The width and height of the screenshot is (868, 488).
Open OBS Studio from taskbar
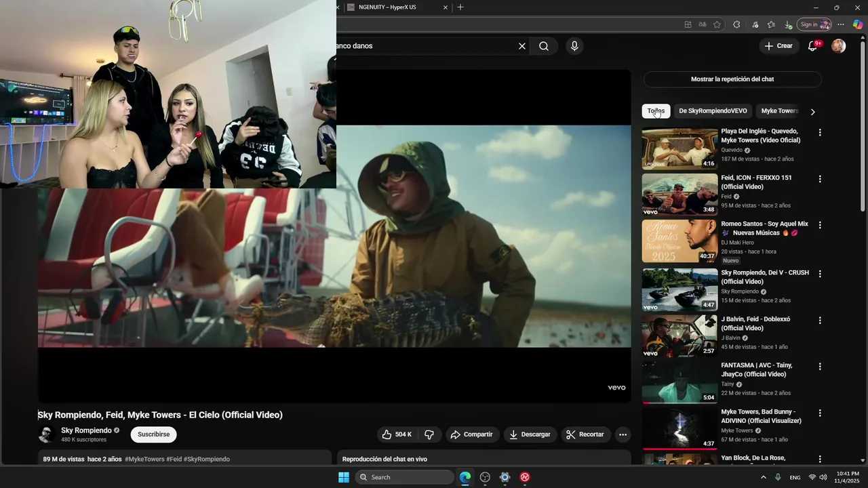(x=485, y=477)
